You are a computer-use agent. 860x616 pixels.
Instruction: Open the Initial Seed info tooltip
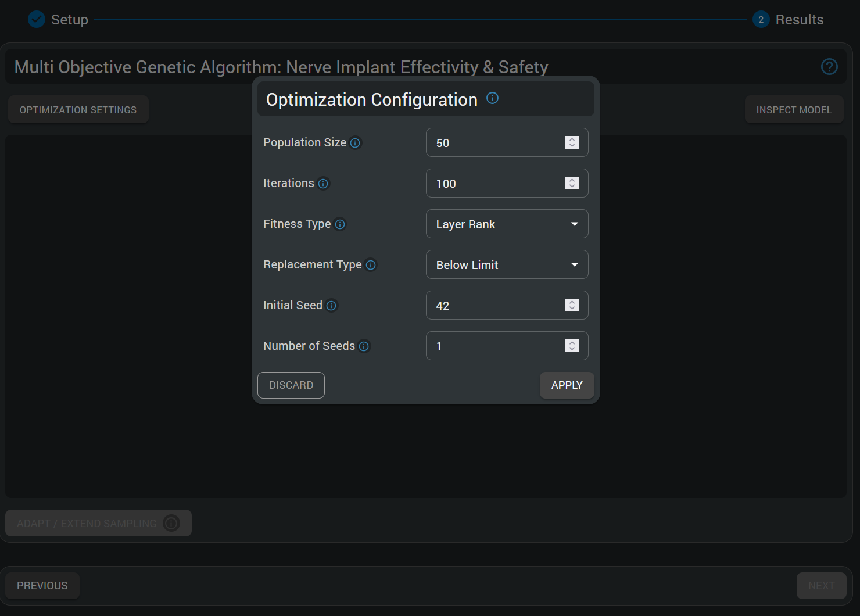coord(332,305)
